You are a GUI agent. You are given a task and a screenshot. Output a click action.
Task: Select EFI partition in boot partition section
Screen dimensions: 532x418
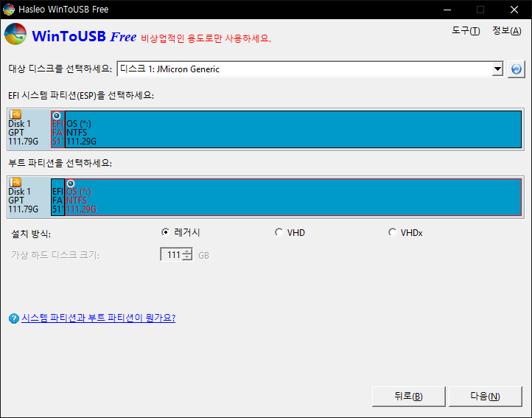[57, 198]
